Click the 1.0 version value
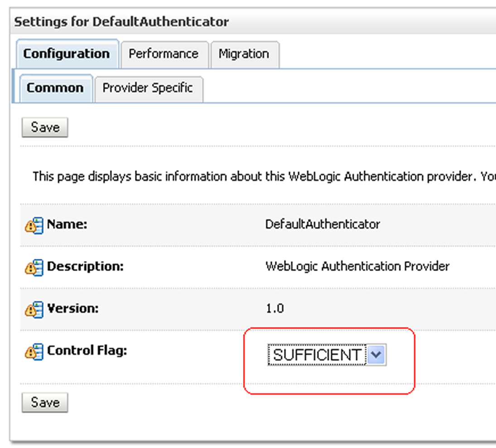Screen dimensions: 496x448 [x=275, y=308]
